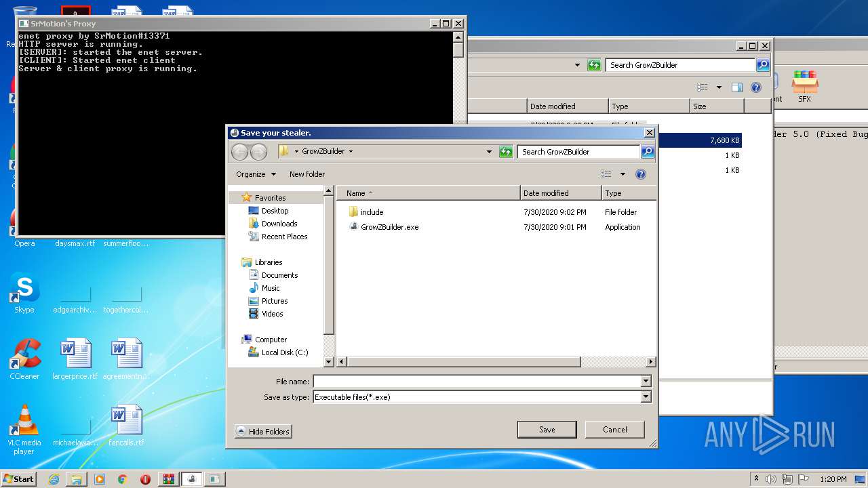Image resolution: width=868 pixels, height=488 pixels.
Task: Click refresh icon in background Explorer window
Action: (594, 65)
